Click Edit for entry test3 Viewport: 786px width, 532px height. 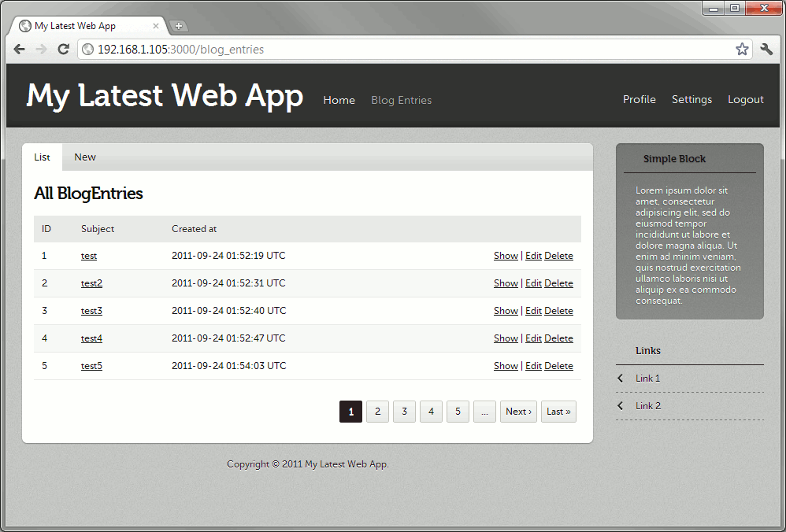[533, 311]
